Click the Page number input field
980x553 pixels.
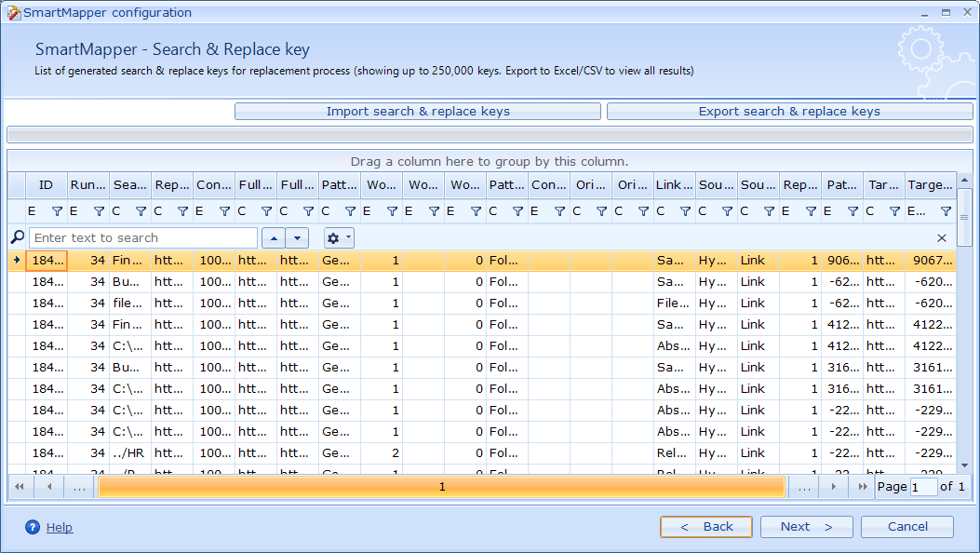tap(923, 487)
